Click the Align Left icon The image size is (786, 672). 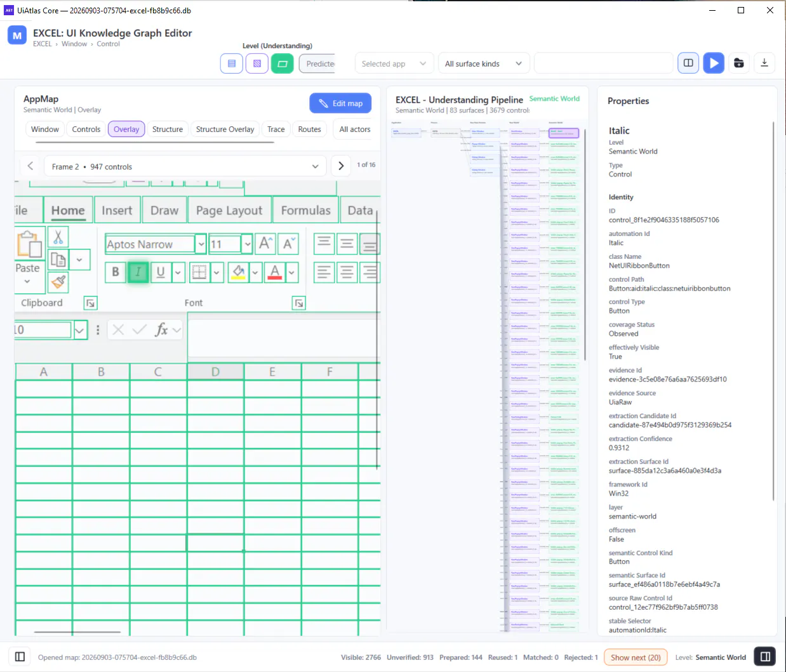coord(324,272)
